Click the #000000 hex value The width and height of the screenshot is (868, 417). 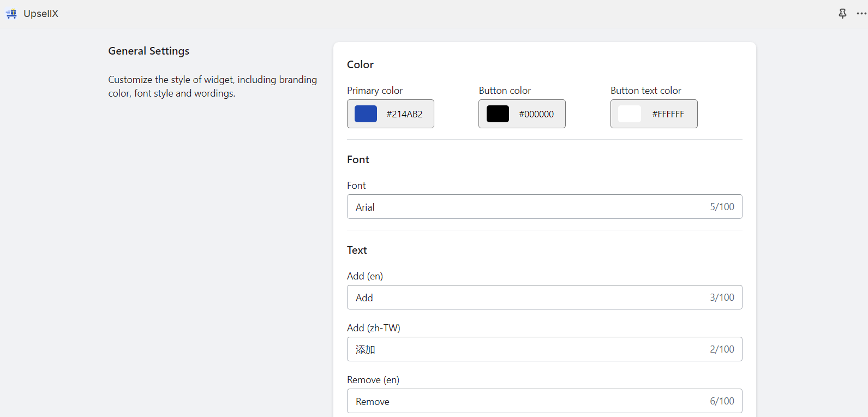pos(536,114)
